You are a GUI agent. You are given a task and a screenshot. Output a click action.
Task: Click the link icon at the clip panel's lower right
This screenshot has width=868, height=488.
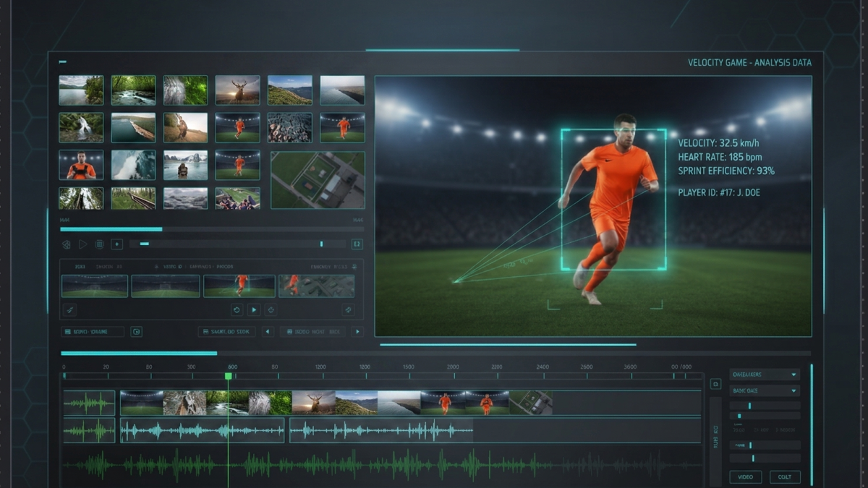(x=348, y=309)
